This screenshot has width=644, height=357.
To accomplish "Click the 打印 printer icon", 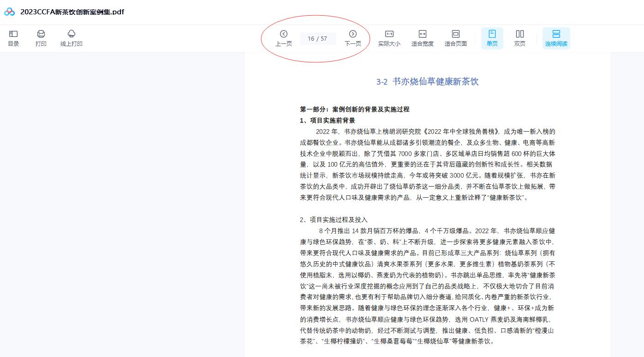I will [x=41, y=38].
